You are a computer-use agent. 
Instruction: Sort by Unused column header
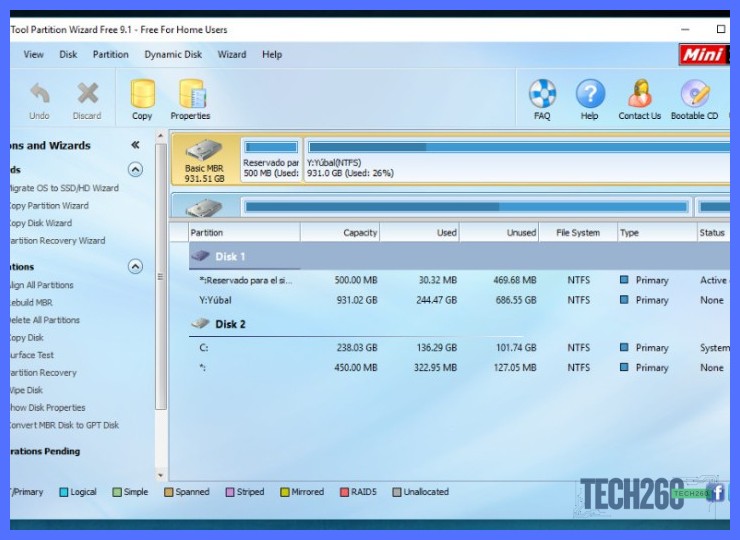499,232
